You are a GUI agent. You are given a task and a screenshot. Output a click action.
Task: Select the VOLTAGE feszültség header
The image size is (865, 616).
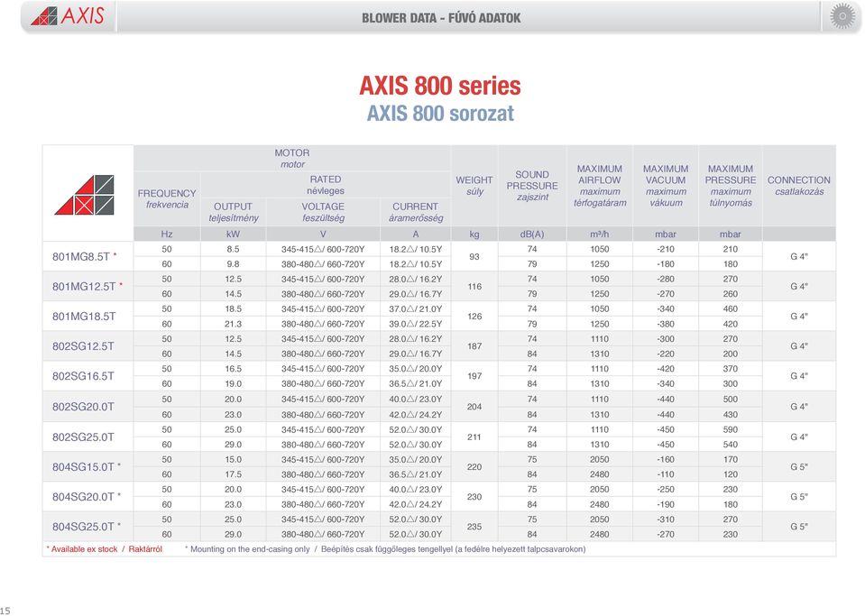323,212
